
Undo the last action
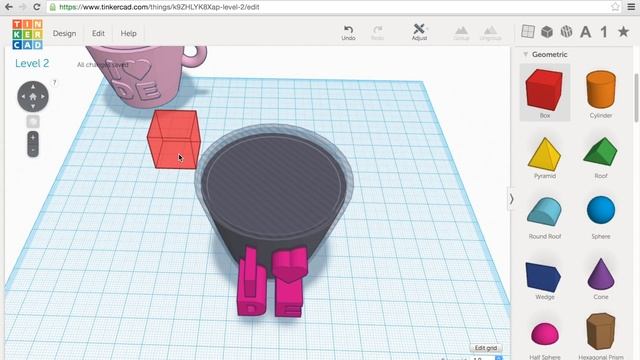pyautogui.click(x=348, y=33)
